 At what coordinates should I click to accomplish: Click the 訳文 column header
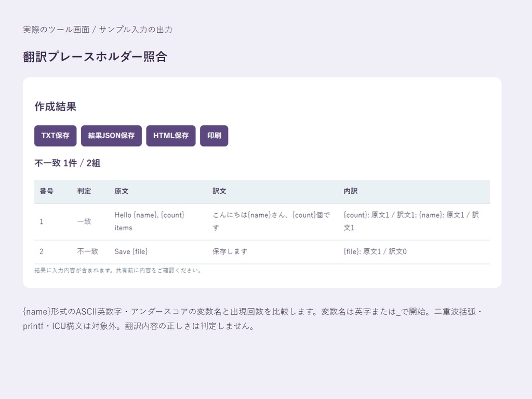click(x=220, y=191)
